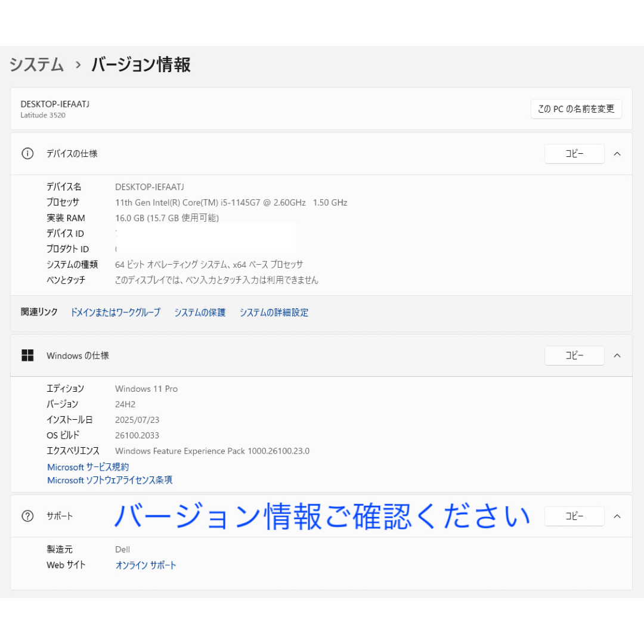Copy Windows specifications with コピー button
The width and height of the screenshot is (644, 644).
point(574,355)
